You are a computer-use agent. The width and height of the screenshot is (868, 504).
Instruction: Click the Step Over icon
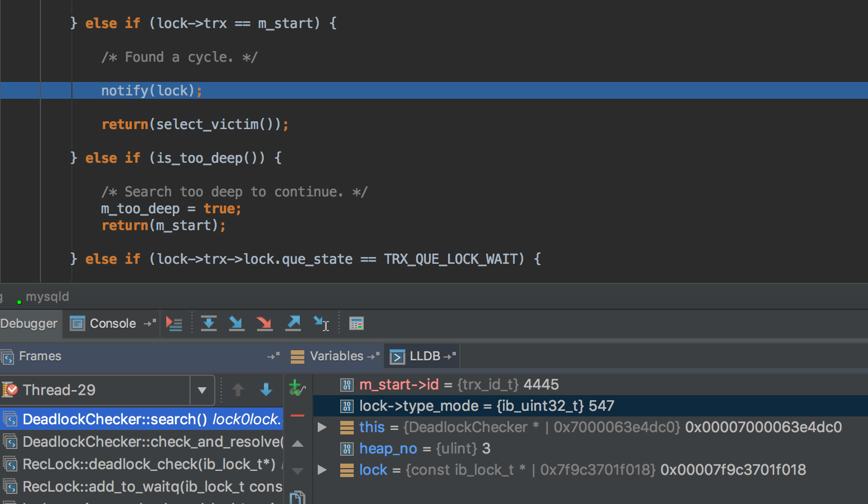[209, 323]
